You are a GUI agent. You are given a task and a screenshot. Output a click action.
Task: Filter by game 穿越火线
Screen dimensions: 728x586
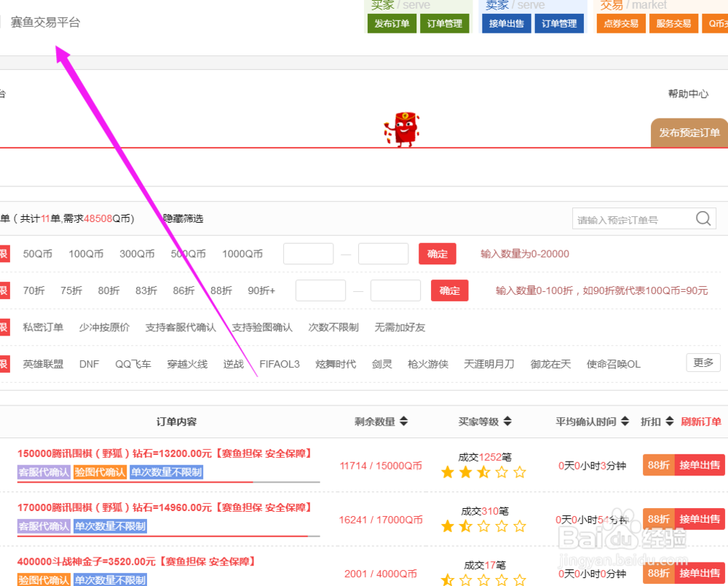coord(187,364)
